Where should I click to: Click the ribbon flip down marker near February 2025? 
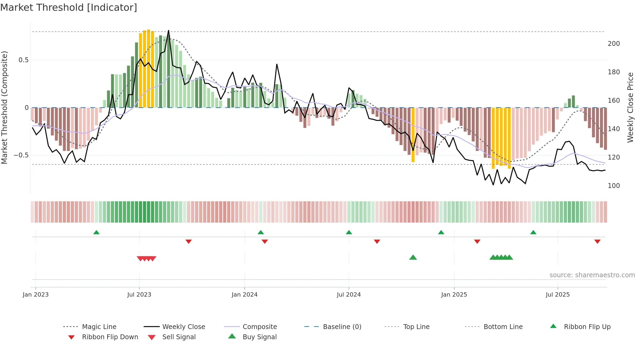pyautogui.click(x=477, y=242)
